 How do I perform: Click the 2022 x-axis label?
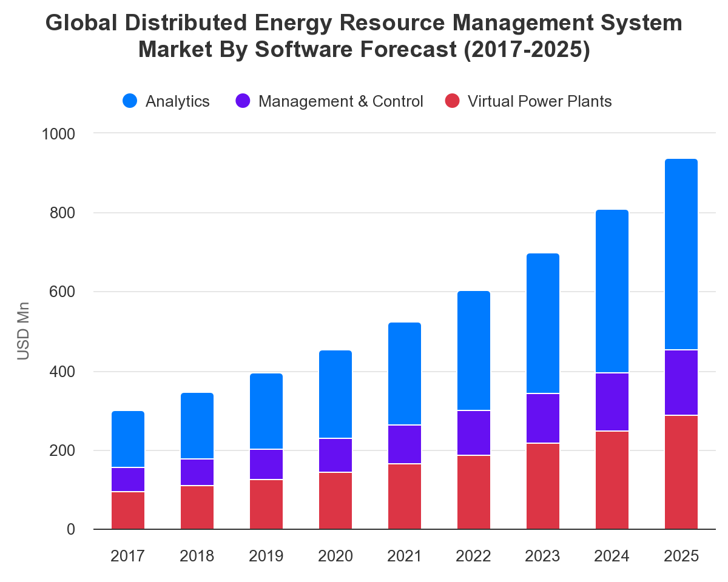(474, 556)
